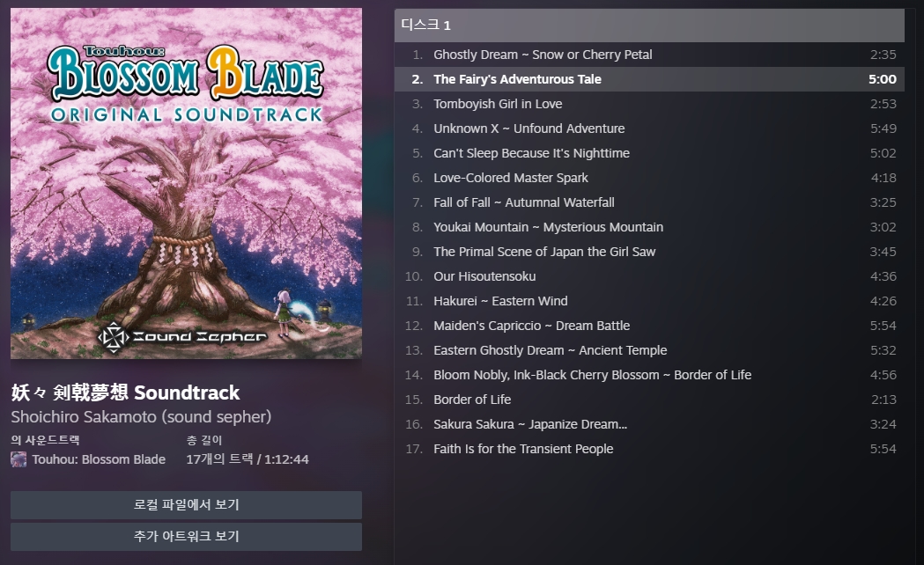Click the total length 17개의 트랙 / 1:12:44
Screen dimensions: 924x565
[x=248, y=459]
